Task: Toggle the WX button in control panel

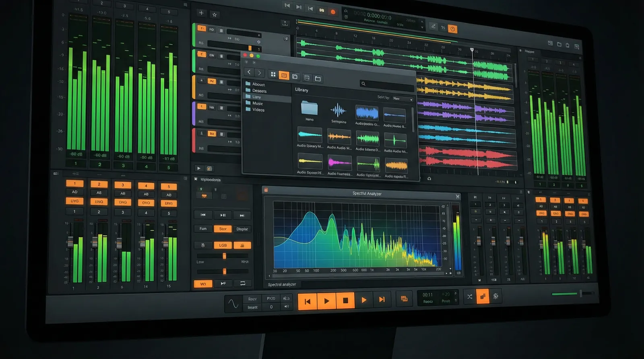Action: 203,284
